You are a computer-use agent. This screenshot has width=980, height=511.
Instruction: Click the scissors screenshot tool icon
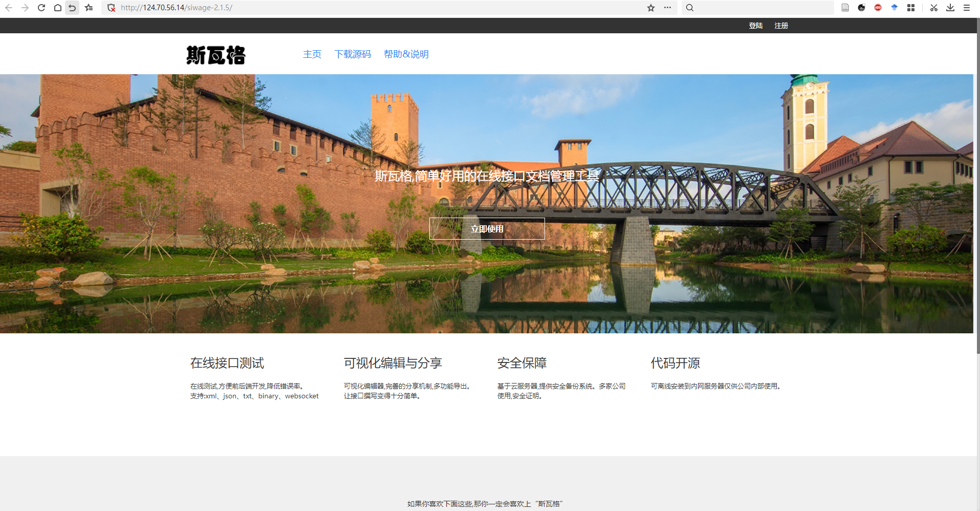tap(934, 8)
